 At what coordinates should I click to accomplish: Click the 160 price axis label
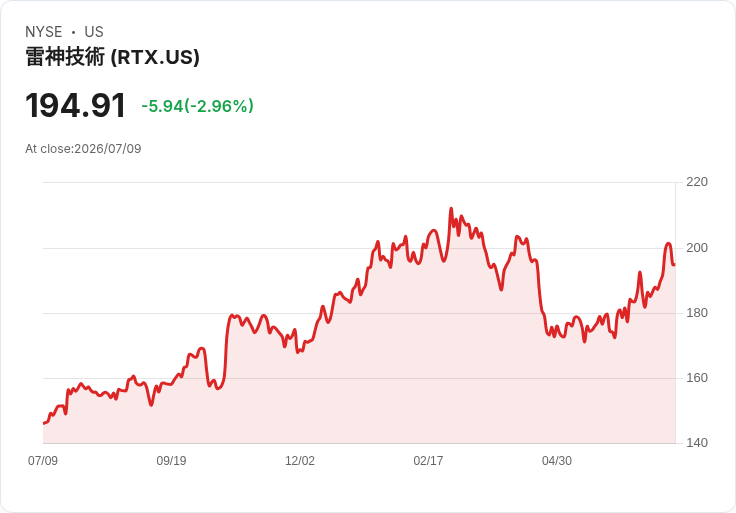697,378
